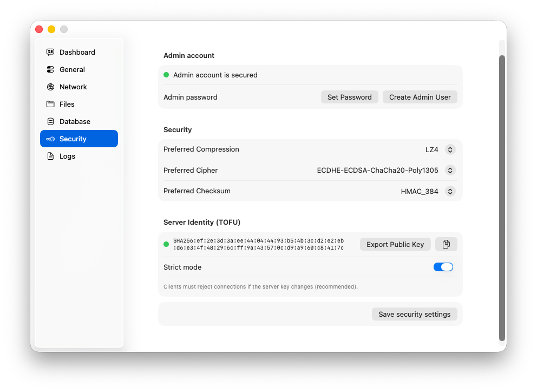This screenshot has width=537, height=392.
Task: Click the General settings sliders icon
Action: pos(51,69)
